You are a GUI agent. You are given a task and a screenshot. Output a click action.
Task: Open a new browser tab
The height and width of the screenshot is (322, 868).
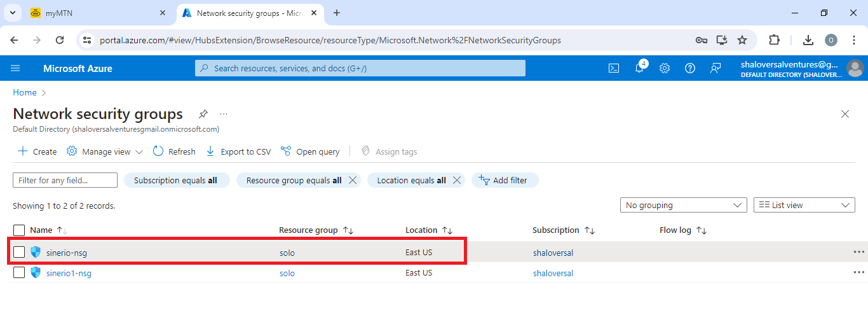point(337,13)
